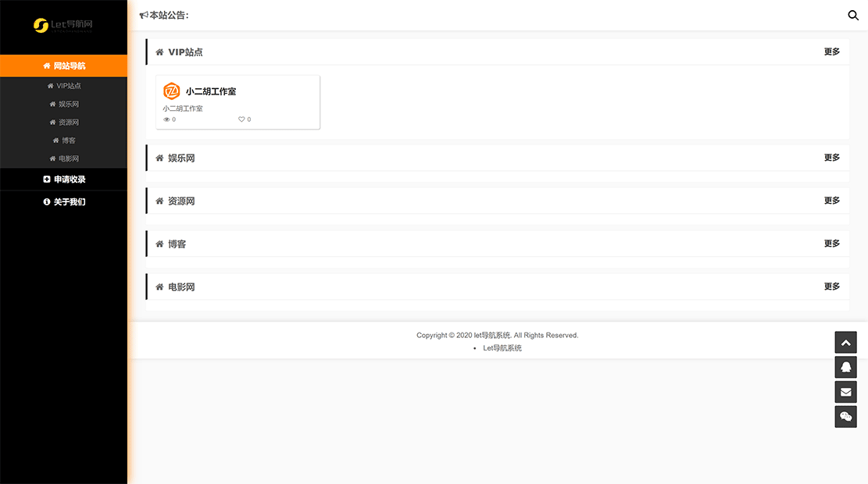Click the heart like icon on the 小二胡工作室 card
The image size is (868, 484).
(241, 119)
